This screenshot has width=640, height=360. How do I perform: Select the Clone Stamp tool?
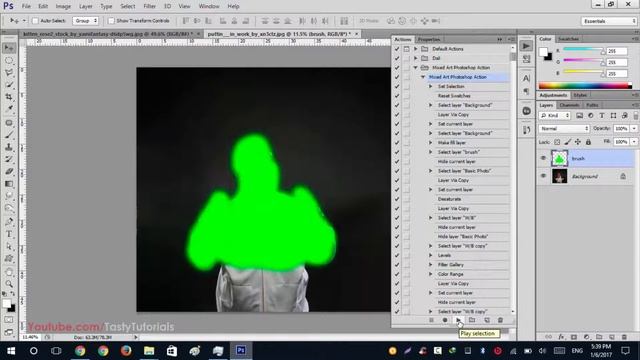point(9,147)
